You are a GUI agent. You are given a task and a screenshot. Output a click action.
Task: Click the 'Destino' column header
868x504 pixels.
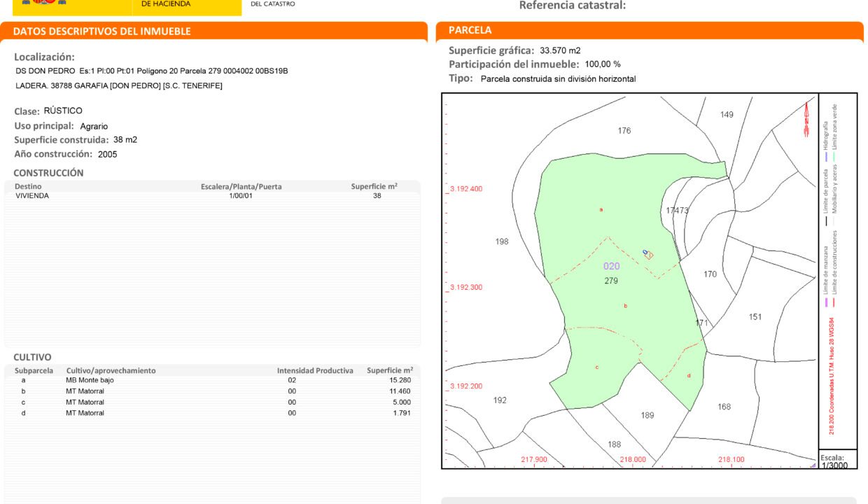coord(28,187)
